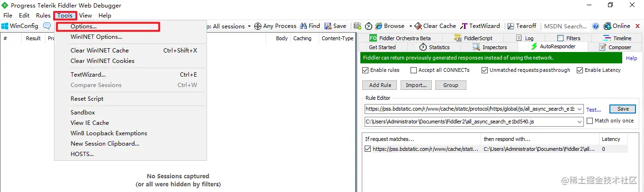Click the Statistics stopwatch icon
Screen dimensions: 644x192
coord(423,47)
